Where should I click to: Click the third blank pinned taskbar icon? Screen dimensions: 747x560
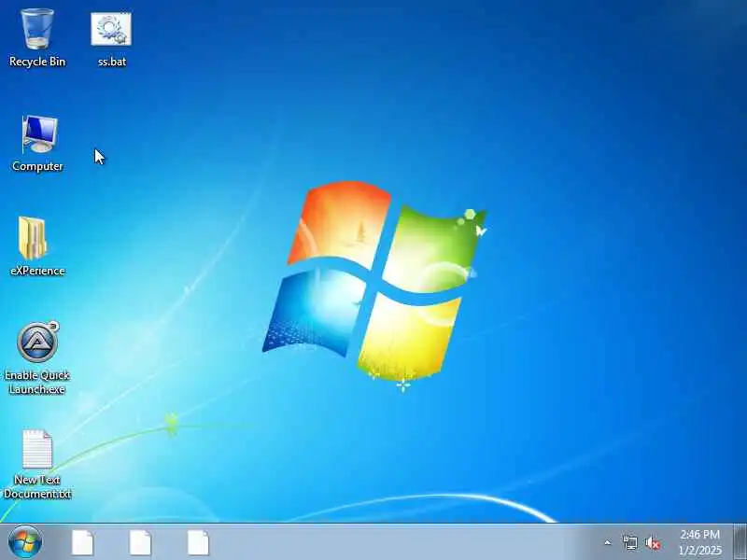click(198, 542)
